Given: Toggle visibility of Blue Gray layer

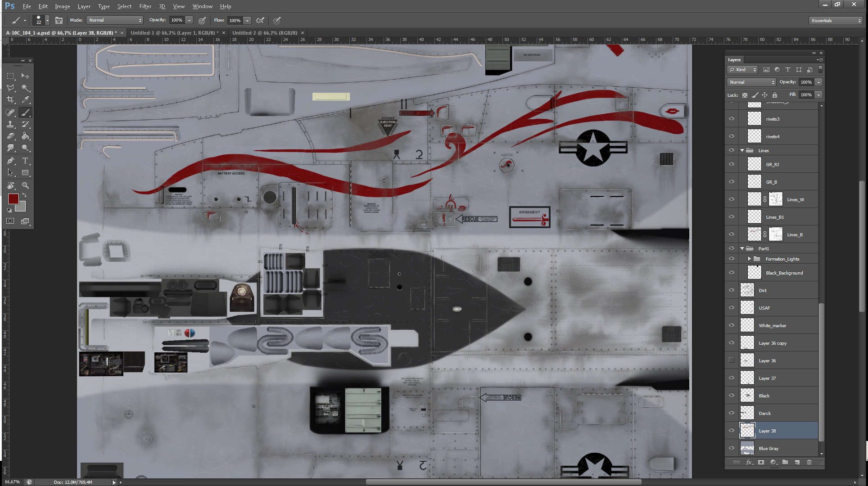Looking at the screenshot, I should (x=732, y=448).
